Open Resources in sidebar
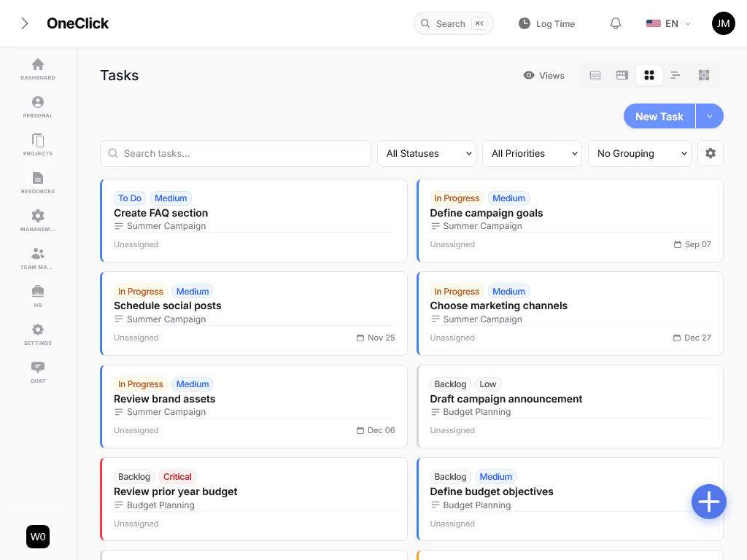This screenshot has height=560, width=747. click(x=38, y=183)
